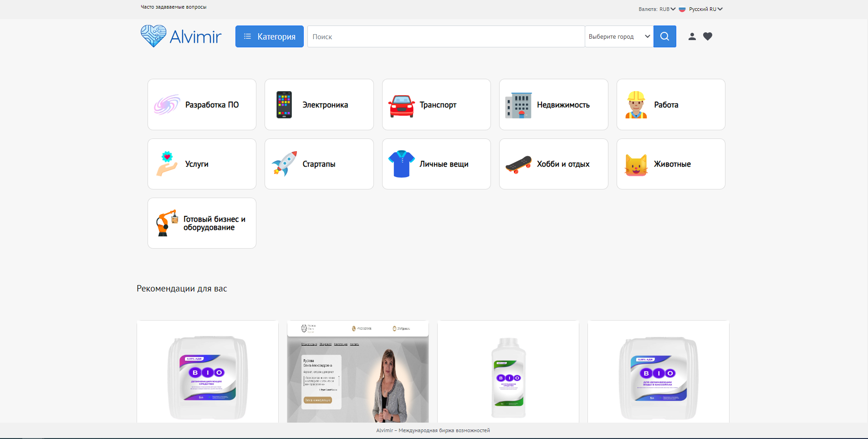868x439 pixels.
Task: Click the magnifying glass search button
Action: [x=664, y=36]
